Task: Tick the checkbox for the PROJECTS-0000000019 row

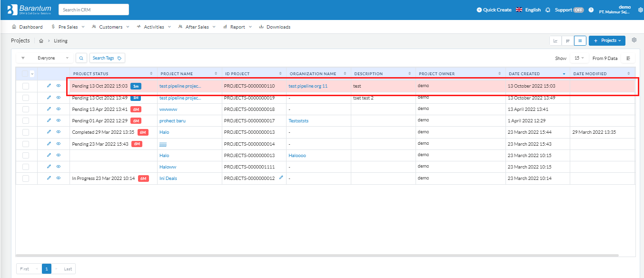Action: click(x=26, y=98)
